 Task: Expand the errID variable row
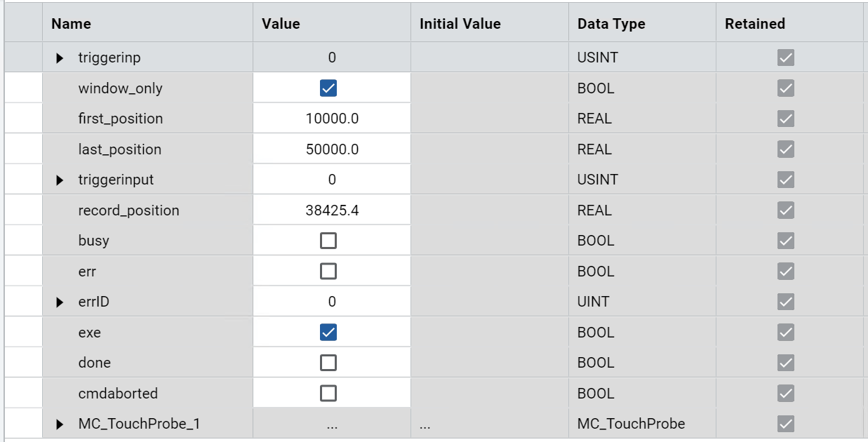60,302
